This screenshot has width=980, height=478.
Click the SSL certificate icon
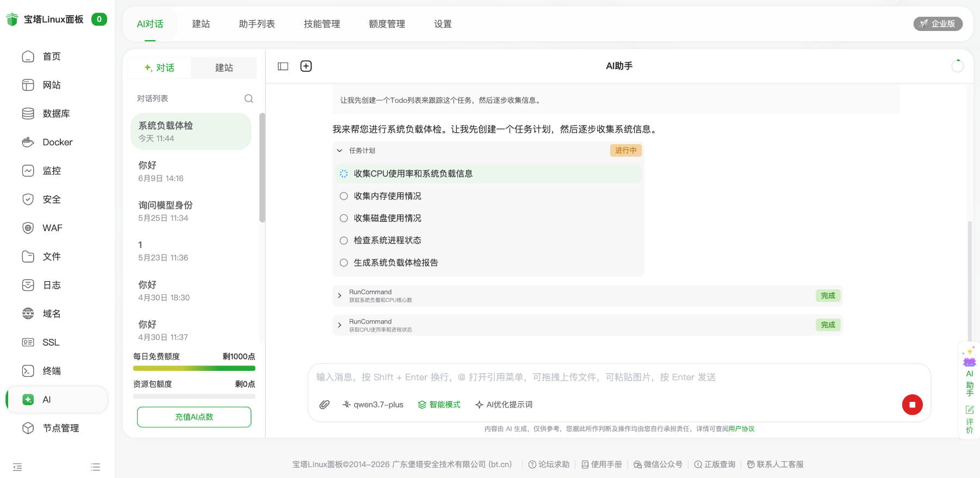[28, 342]
